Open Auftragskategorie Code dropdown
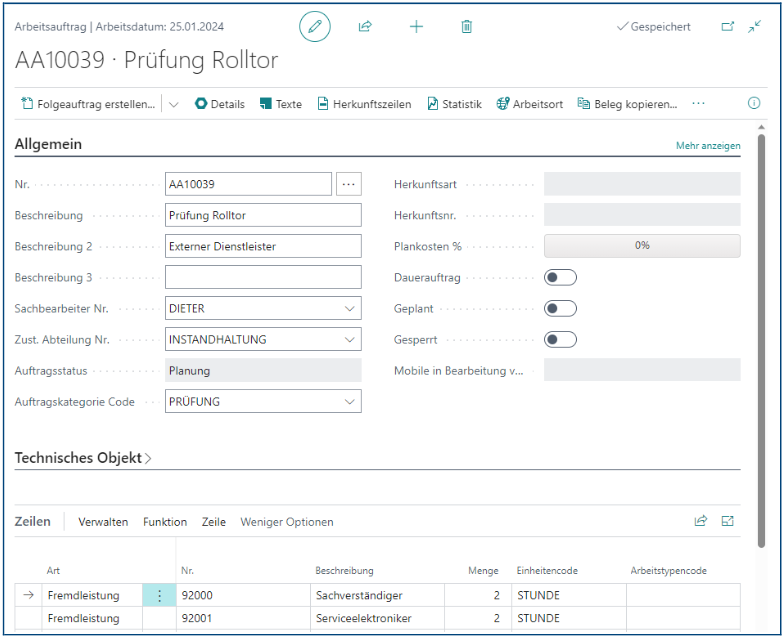Screen dimensions: 784x637 [350, 402]
